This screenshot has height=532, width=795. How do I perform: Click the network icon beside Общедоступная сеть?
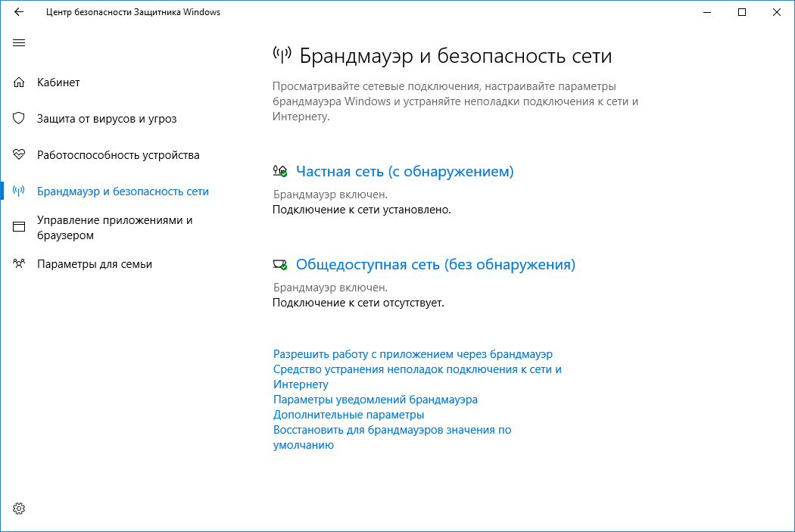(x=279, y=263)
